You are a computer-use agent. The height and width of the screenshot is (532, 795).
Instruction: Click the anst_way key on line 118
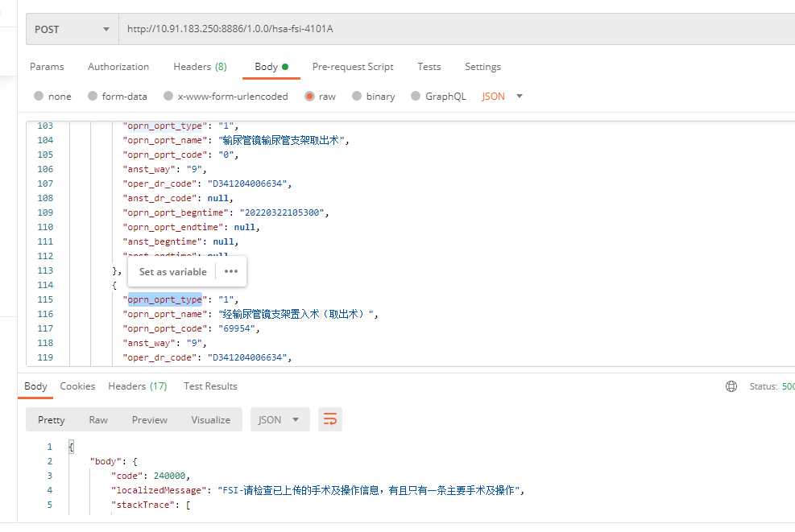click(x=148, y=343)
